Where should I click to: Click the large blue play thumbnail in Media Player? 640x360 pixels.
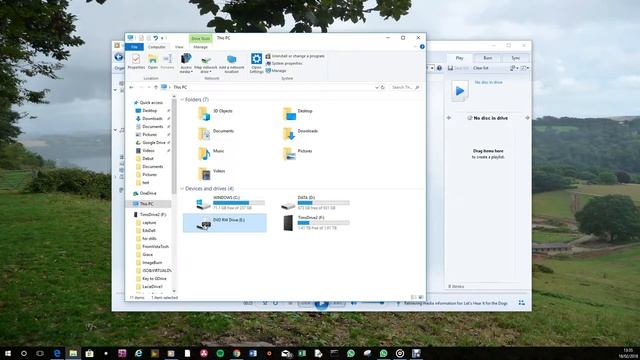460,91
